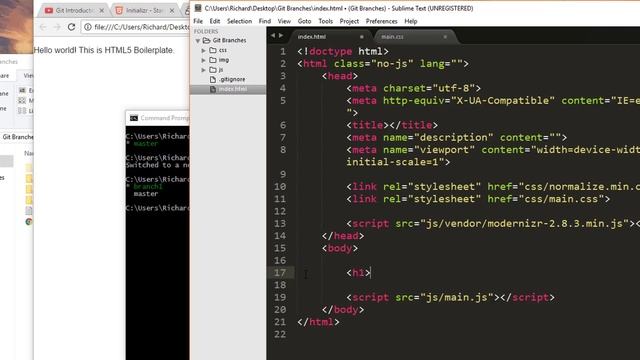Click the closing </html> tag

click(318, 322)
